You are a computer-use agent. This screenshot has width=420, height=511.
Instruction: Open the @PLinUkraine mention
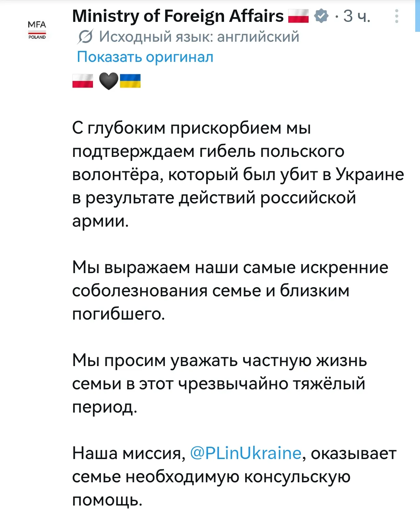point(246,453)
